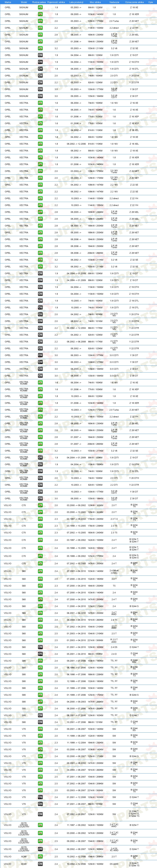Click PB fuel icon in SIGNUM Z 28 NEL row

click(x=40, y=35)
